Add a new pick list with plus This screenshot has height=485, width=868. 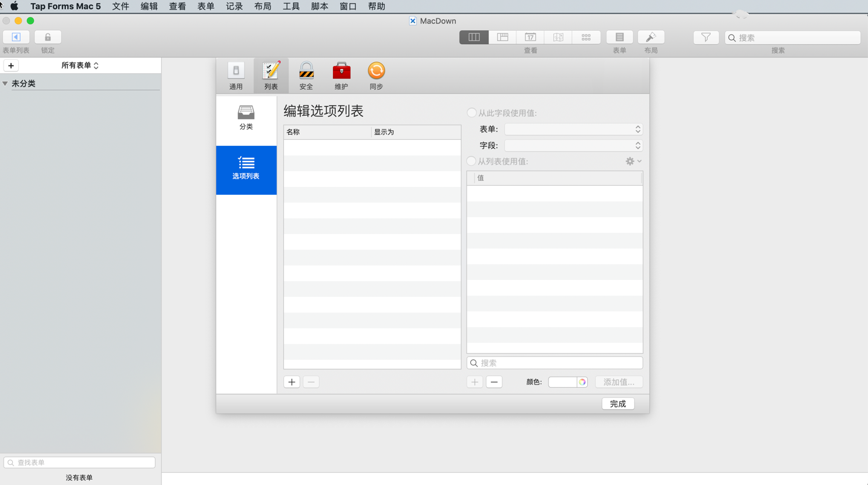tap(292, 382)
